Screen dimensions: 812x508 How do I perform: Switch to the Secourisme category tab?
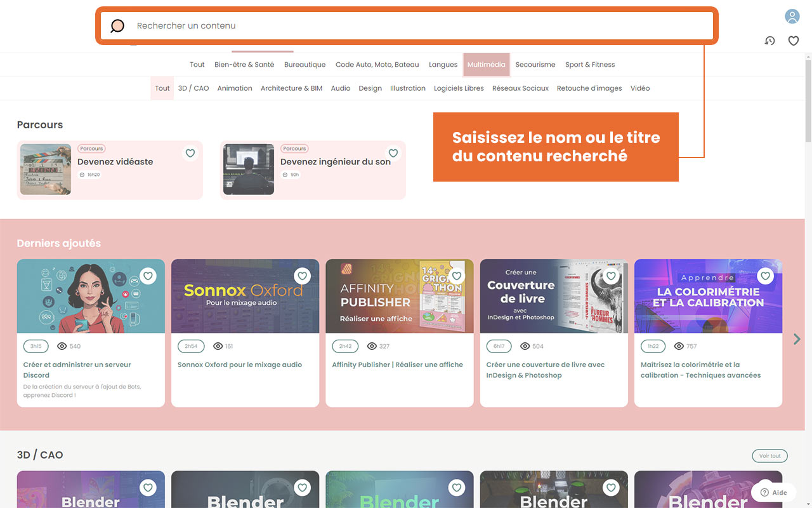point(535,64)
